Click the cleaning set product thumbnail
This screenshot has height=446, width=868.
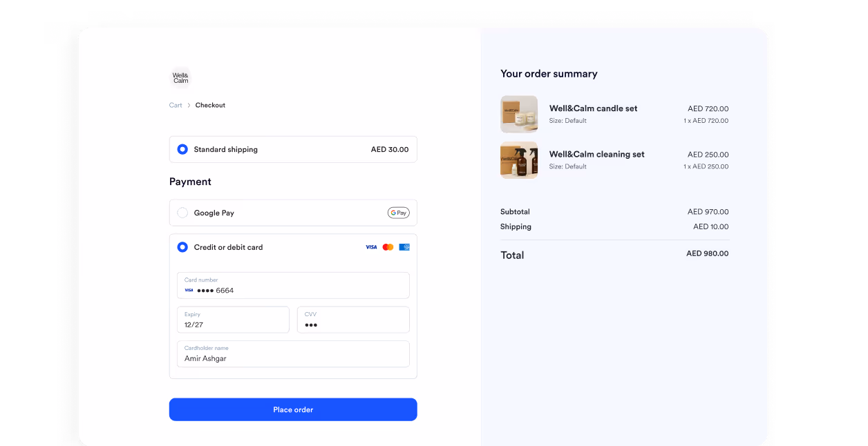tap(519, 159)
